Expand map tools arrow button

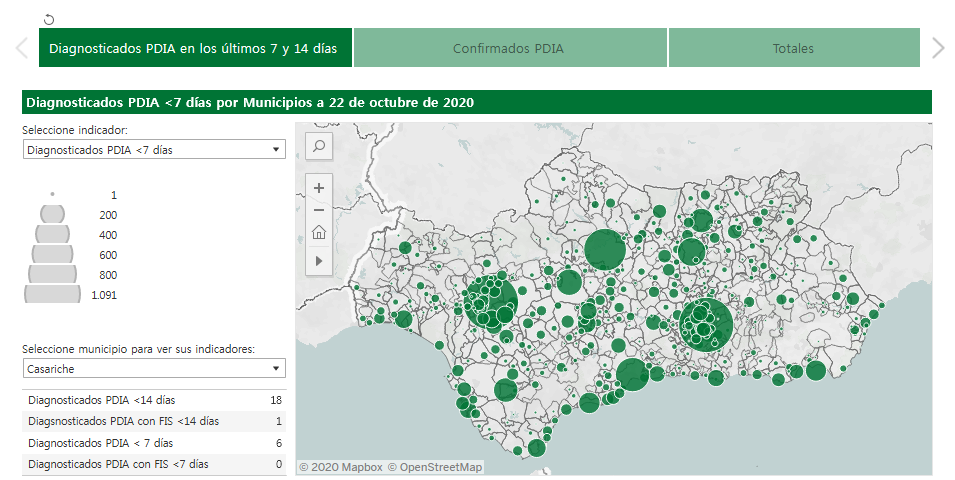(319, 260)
